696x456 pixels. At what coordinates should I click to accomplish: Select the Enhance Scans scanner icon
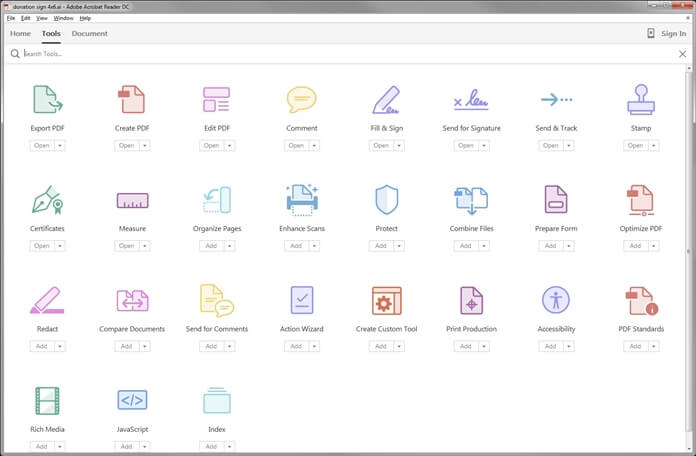(302, 200)
